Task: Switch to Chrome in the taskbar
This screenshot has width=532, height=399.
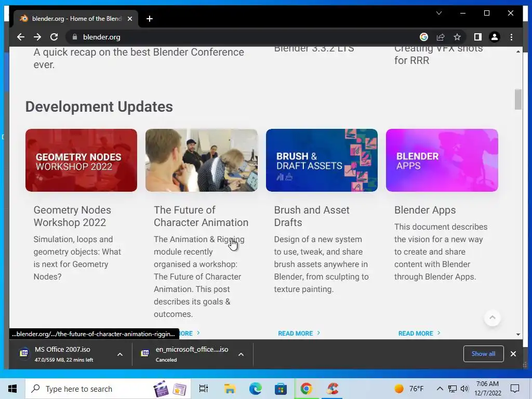Action: (307, 389)
